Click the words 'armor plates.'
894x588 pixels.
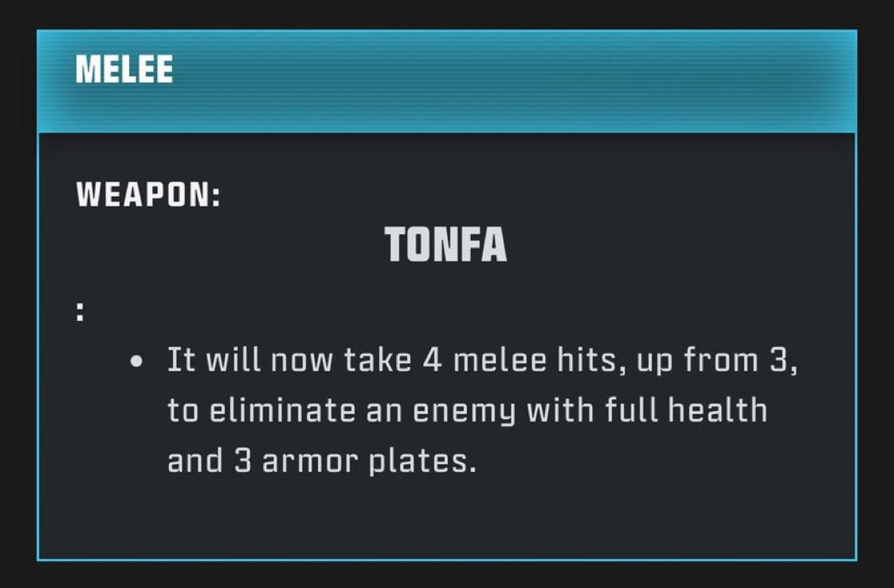(368, 462)
